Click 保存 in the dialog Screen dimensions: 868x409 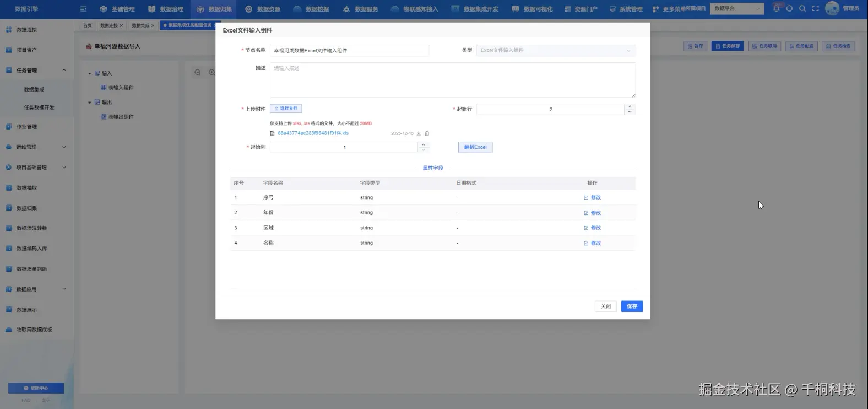[x=632, y=306]
